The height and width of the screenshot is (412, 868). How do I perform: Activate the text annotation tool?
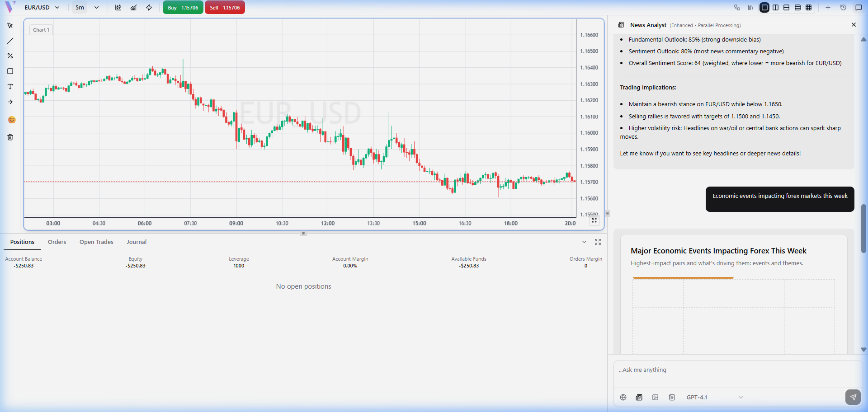pyautogui.click(x=10, y=87)
